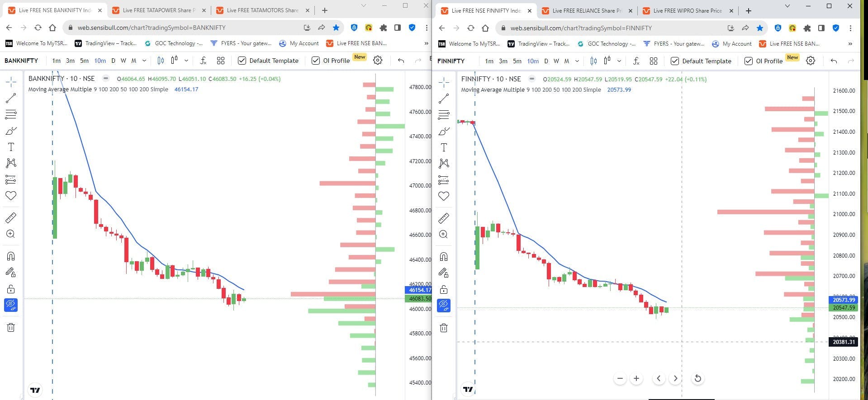The image size is (868, 400).
Task: Toggle OI Profile checkbox in FINNIFTY window
Action: (749, 61)
